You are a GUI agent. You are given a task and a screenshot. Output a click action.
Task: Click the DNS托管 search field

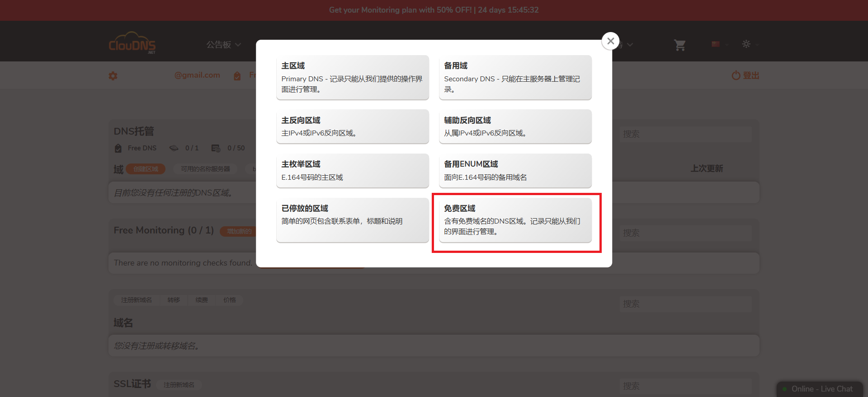click(685, 134)
